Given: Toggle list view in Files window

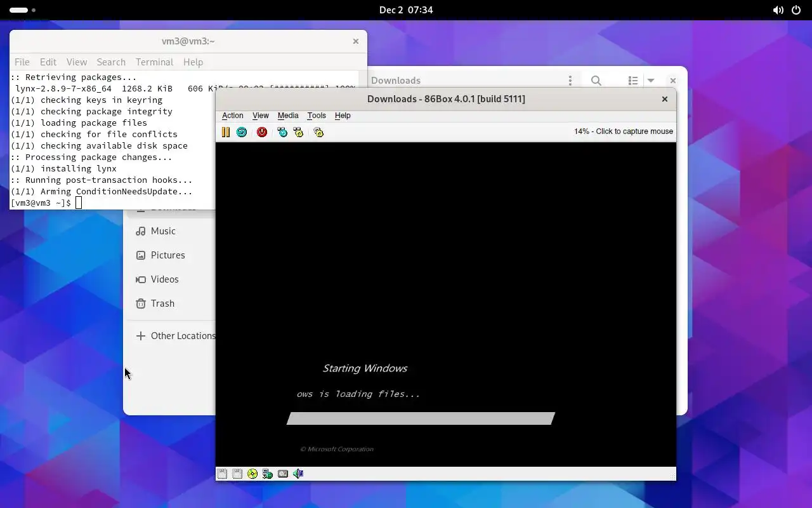Looking at the screenshot, I should point(632,81).
